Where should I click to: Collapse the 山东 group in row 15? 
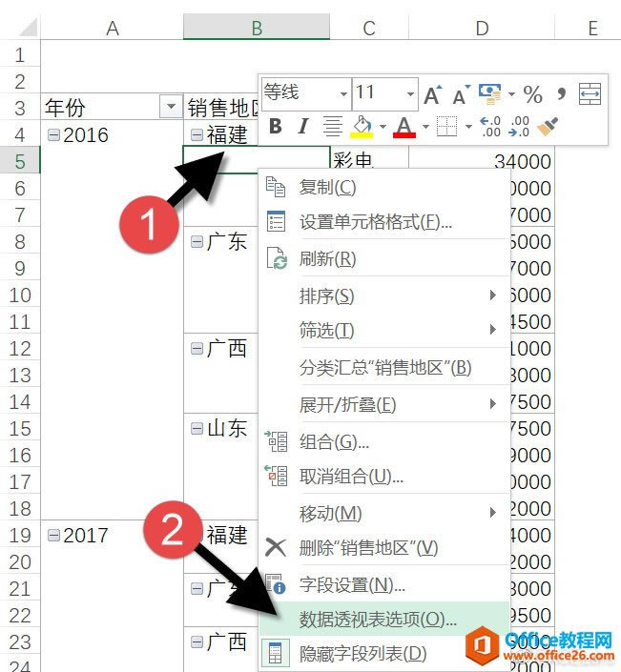197,428
